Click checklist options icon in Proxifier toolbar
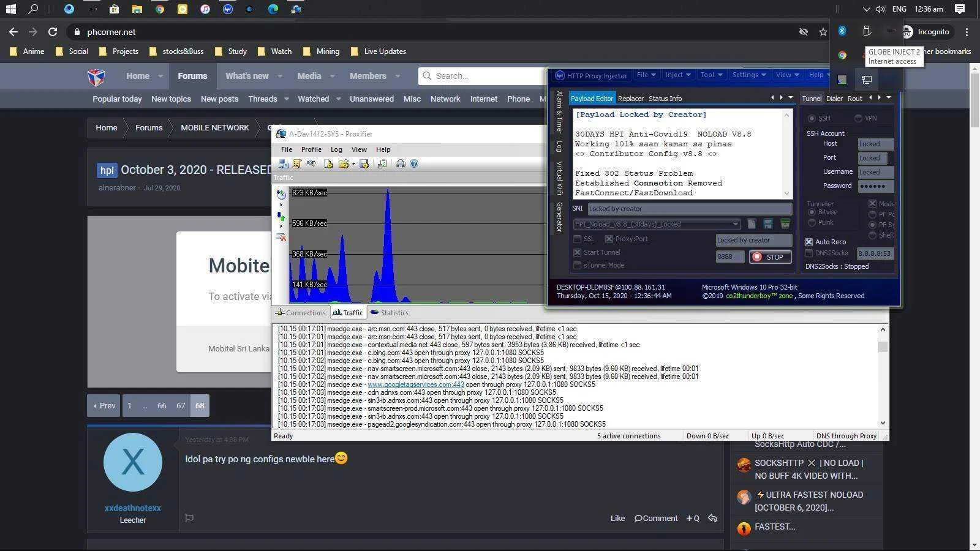Image resolution: width=980 pixels, height=551 pixels. click(382, 163)
